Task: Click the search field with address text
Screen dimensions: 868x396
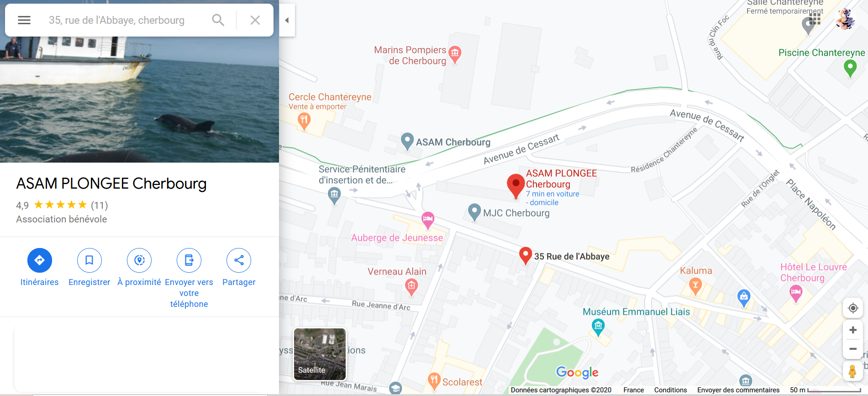Action: 117,20
